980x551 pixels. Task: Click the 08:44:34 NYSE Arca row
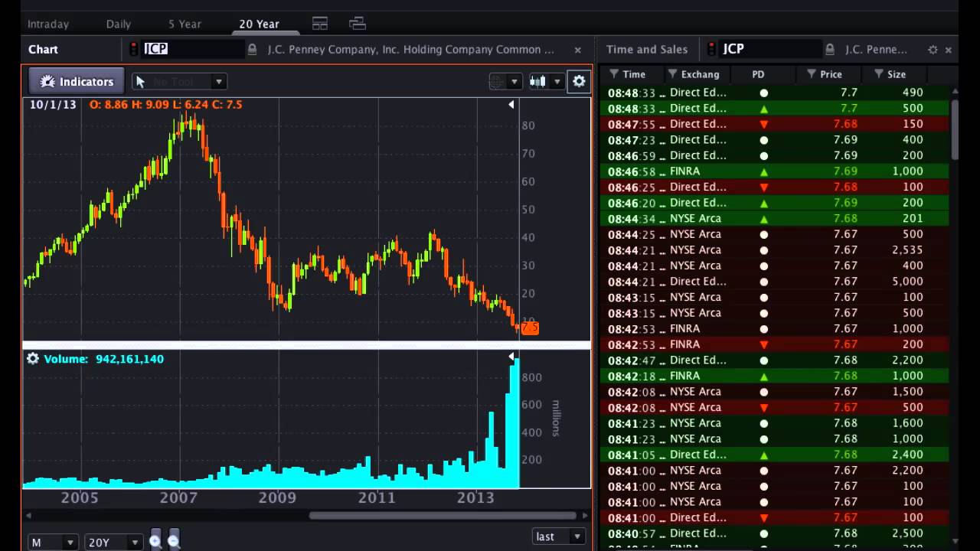click(x=775, y=218)
